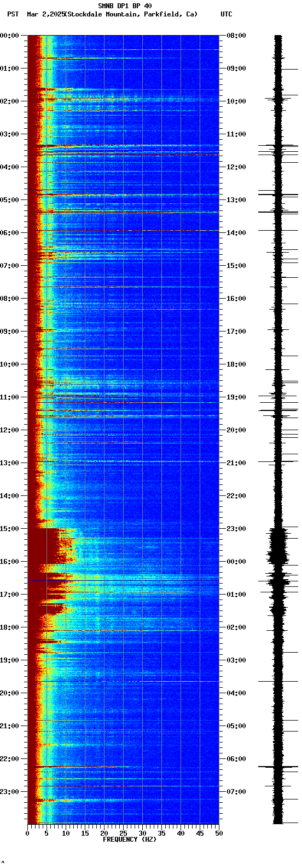This screenshot has width=302, height=868.
Task: Click the "Mar 2,2025" date text
Action: [45, 14]
